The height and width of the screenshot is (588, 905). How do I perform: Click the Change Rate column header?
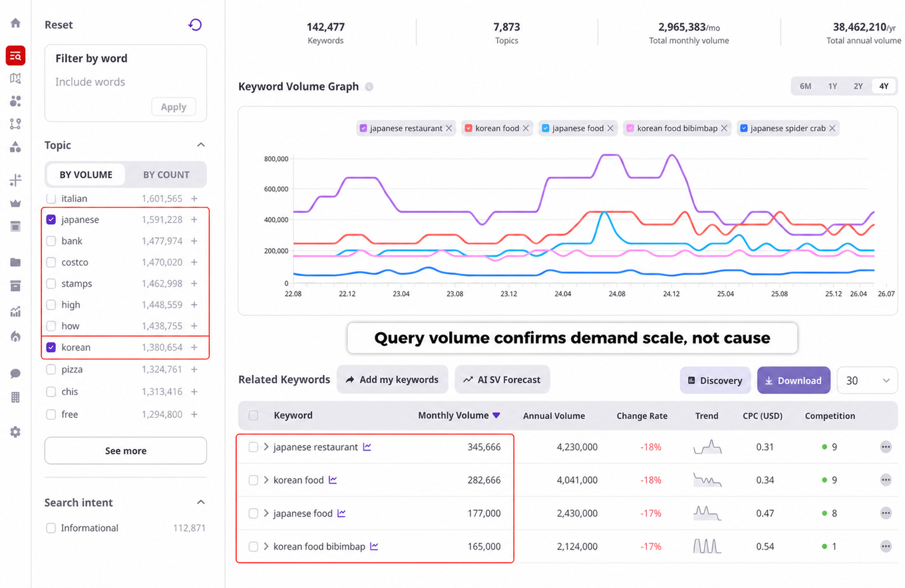click(641, 416)
